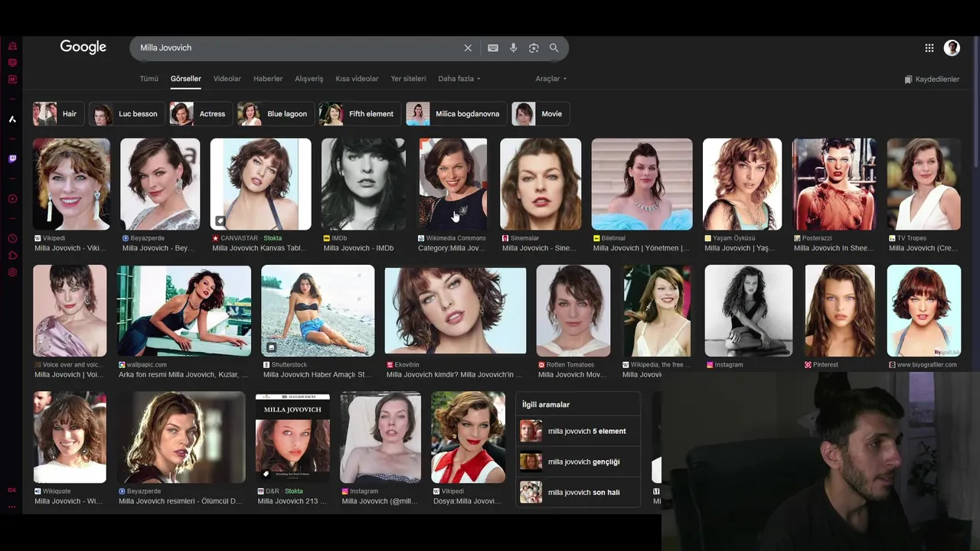Image resolution: width=980 pixels, height=551 pixels.
Task: Start voice search with the microphone icon
Action: tap(513, 47)
